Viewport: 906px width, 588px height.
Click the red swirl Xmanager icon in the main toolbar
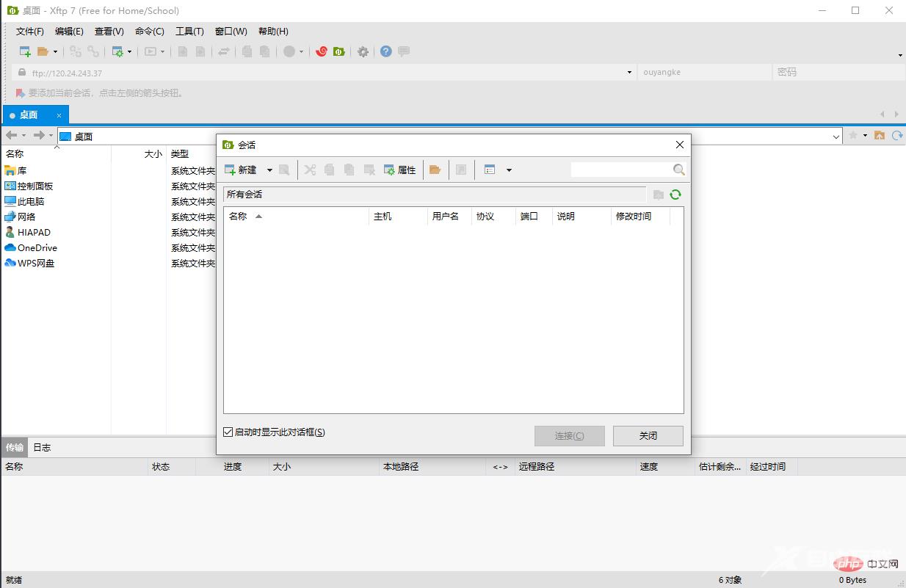pyautogui.click(x=321, y=51)
